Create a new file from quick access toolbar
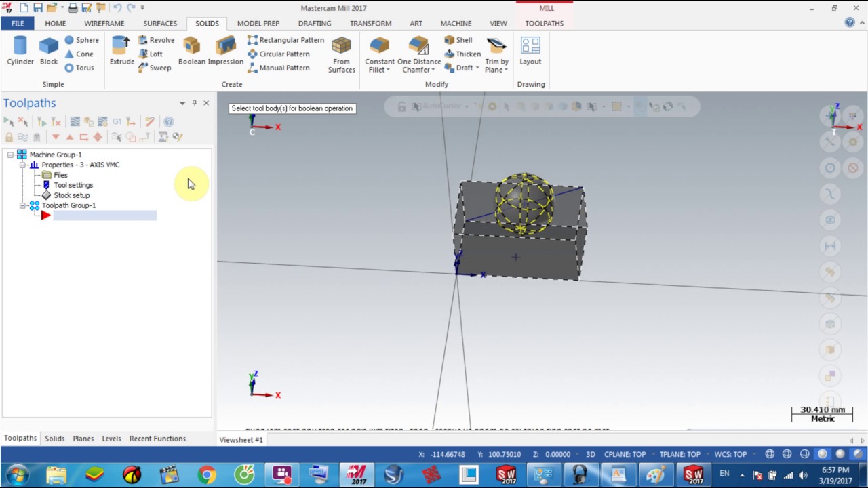 (24, 8)
